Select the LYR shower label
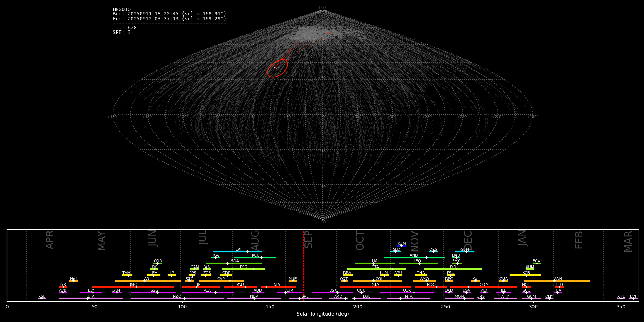644x322 pixels. (63, 285)
